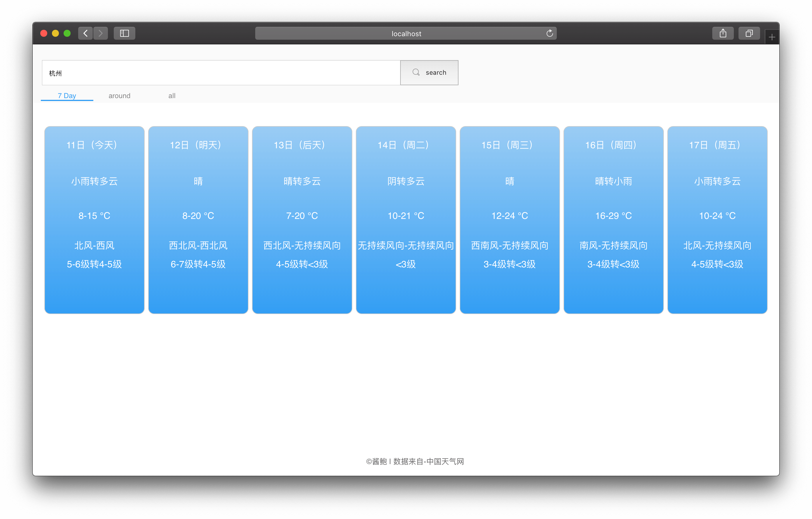812x519 pixels.
Task: Reload the localhost page
Action: tap(549, 33)
